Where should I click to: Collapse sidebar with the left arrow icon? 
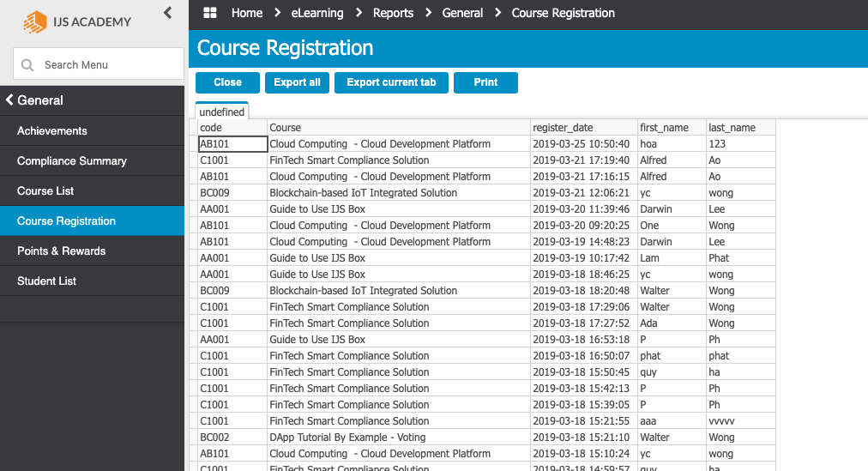[167, 12]
